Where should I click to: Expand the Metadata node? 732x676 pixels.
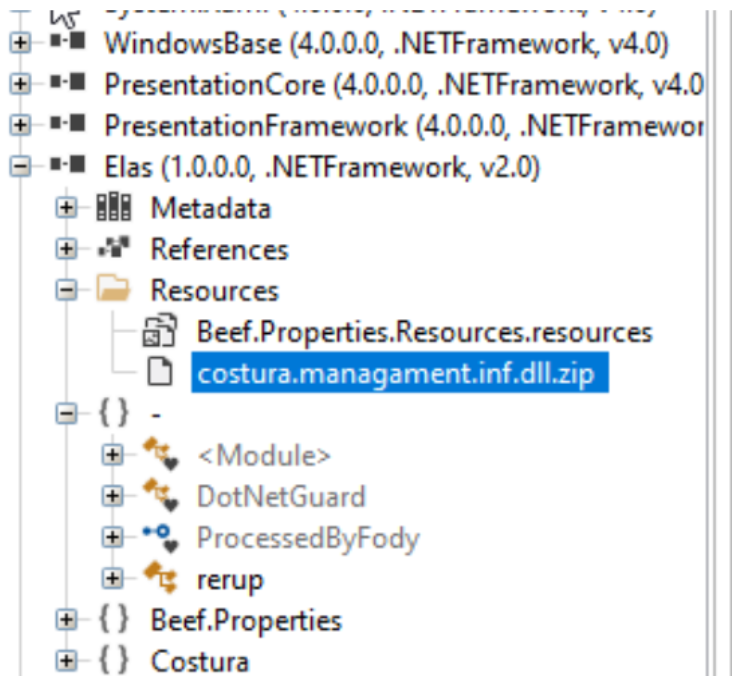tap(66, 209)
